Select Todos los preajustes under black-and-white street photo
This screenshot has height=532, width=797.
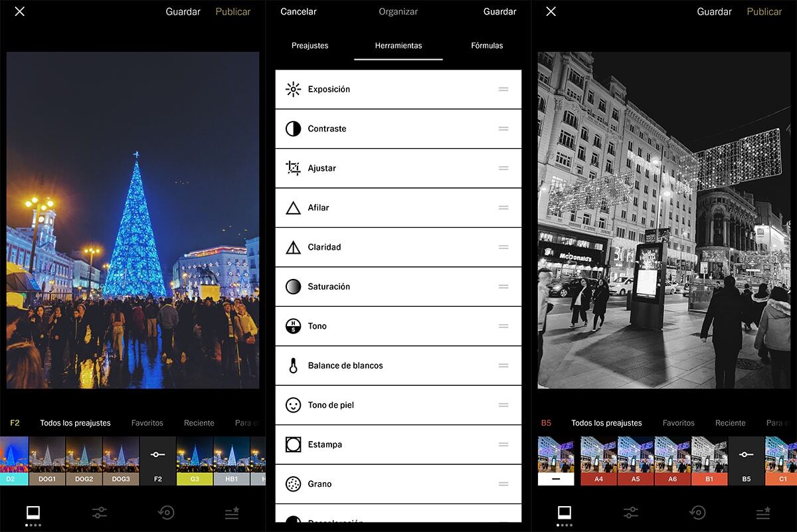[x=606, y=423]
